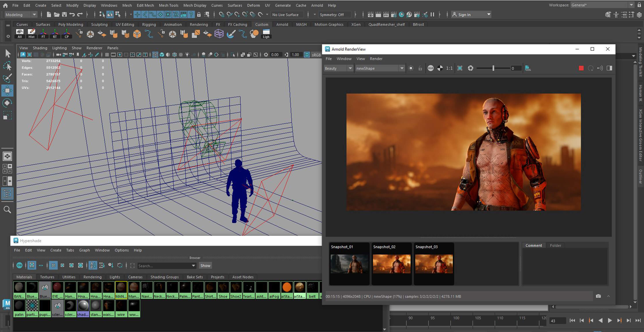Click the search magnifier in left toolbox

[7, 209]
